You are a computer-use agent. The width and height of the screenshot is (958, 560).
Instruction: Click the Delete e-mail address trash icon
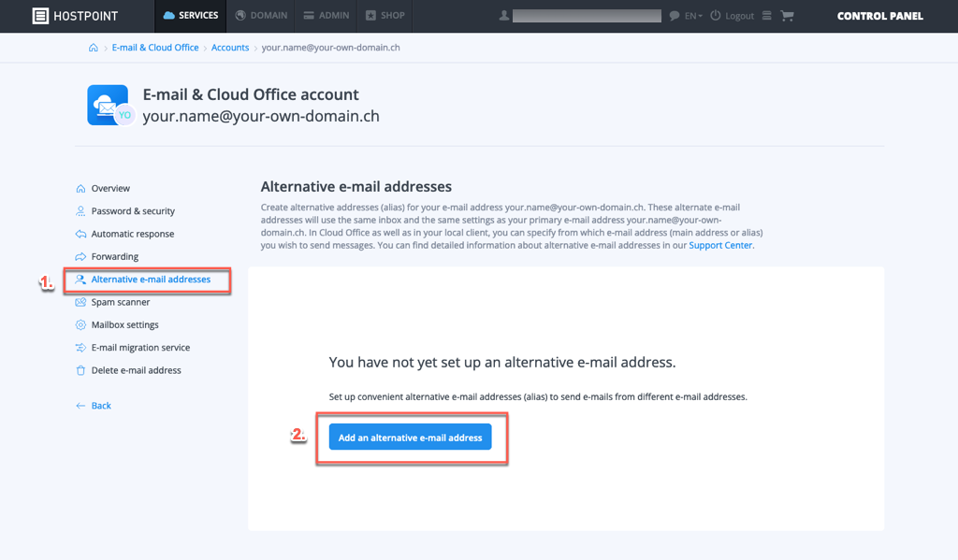click(x=80, y=370)
